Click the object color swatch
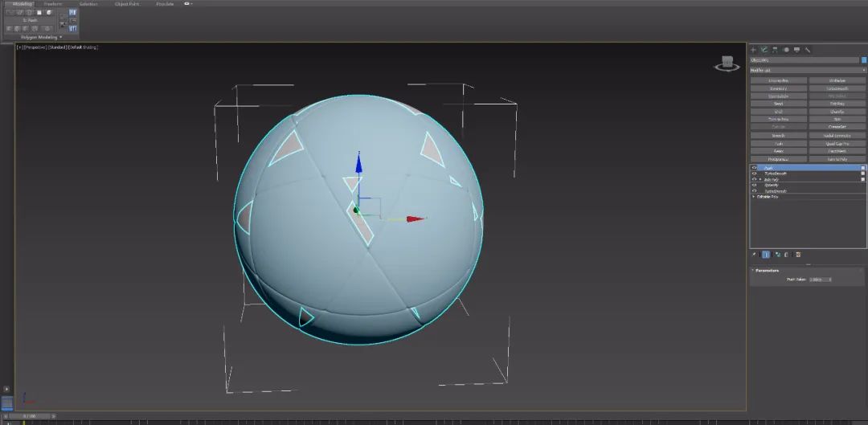The image size is (868, 425). point(863,59)
